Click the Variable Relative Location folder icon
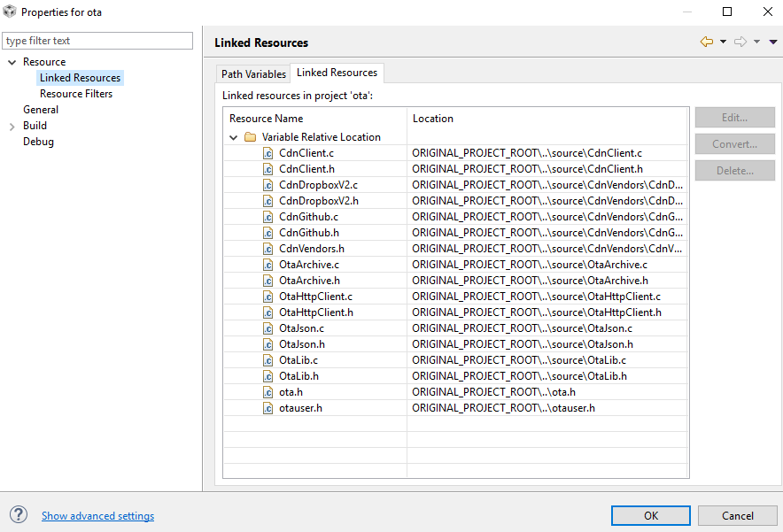This screenshot has width=783, height=532. (250, 137)
